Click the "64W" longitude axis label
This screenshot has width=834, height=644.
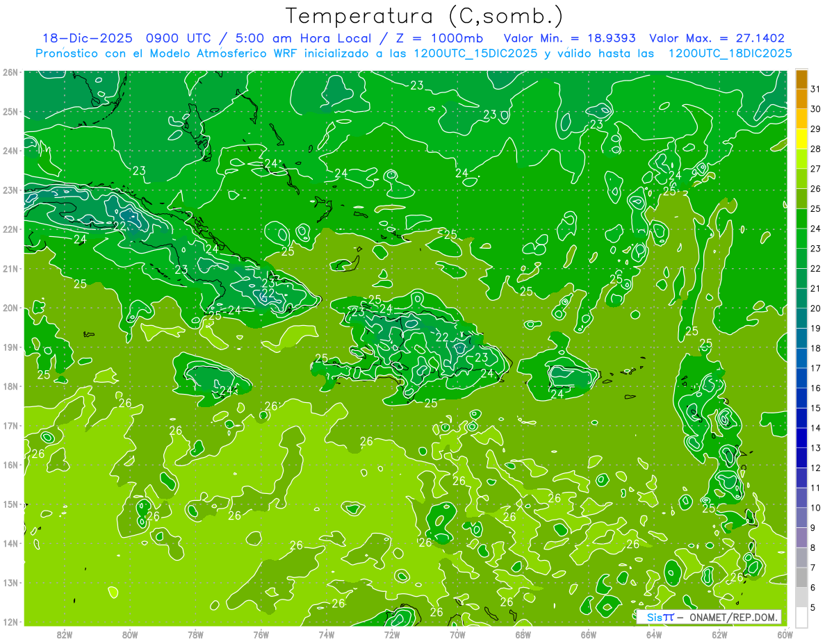(654, 635)
